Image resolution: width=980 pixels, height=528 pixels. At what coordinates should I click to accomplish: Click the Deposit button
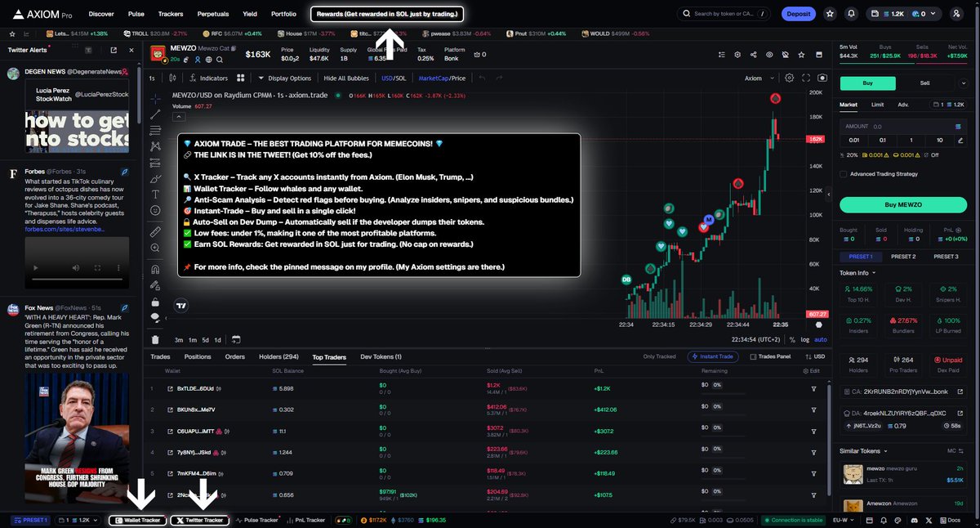click(x=799, y=14)
